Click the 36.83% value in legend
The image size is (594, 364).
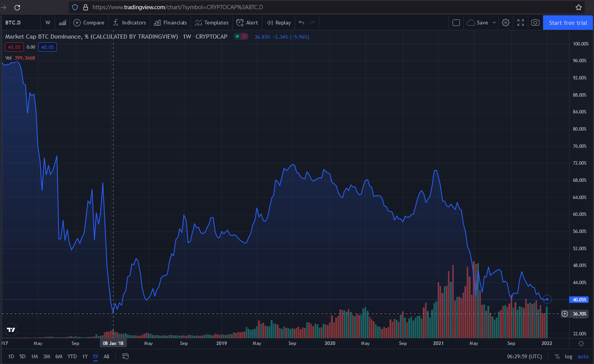point(262,37)
